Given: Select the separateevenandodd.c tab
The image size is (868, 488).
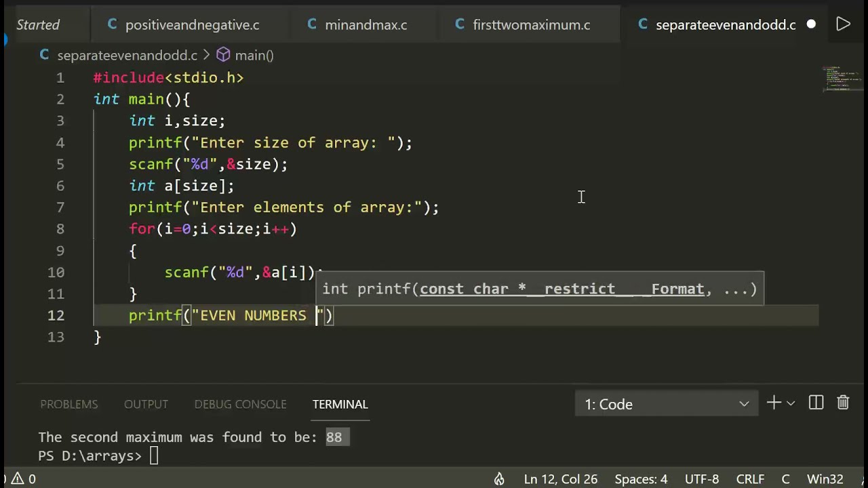Looking at the screenshot, I should 726,24.
